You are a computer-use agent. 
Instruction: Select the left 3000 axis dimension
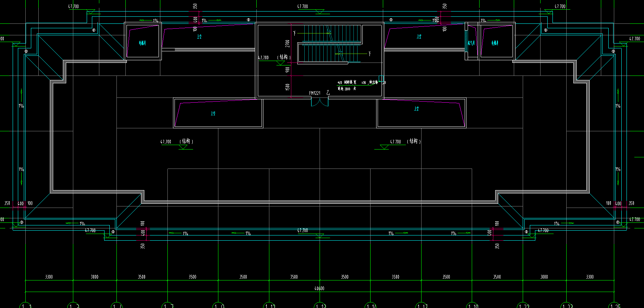[94, 277]
